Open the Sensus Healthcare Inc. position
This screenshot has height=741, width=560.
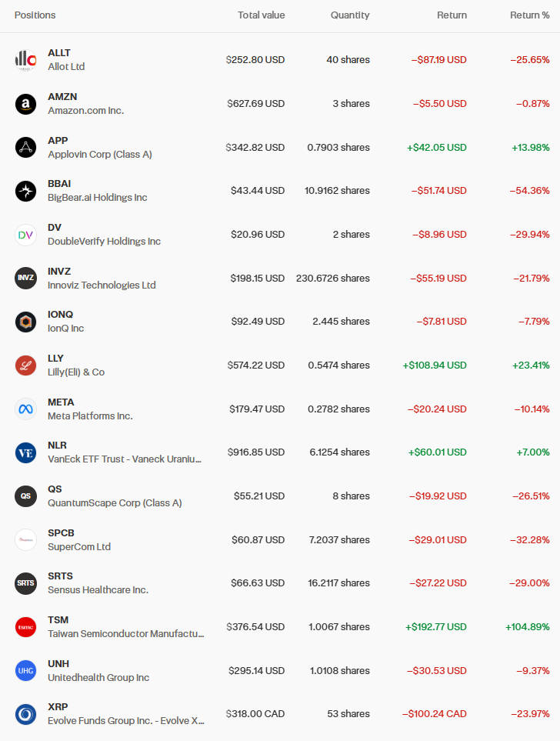point(98,590)
